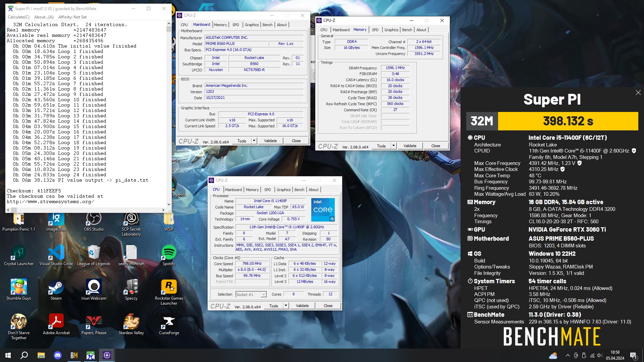
Task: Launch Steam from the desktop
Action: coord(56,290)
